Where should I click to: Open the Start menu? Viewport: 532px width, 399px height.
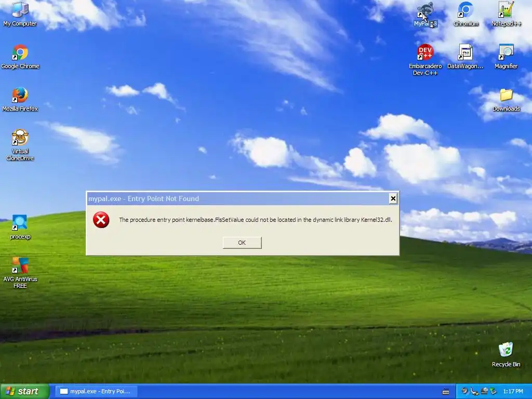point(25,392)
